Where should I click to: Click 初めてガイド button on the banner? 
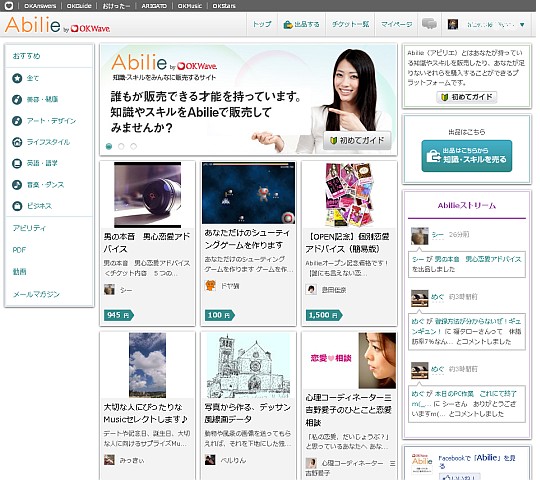(x=357, y=140)
